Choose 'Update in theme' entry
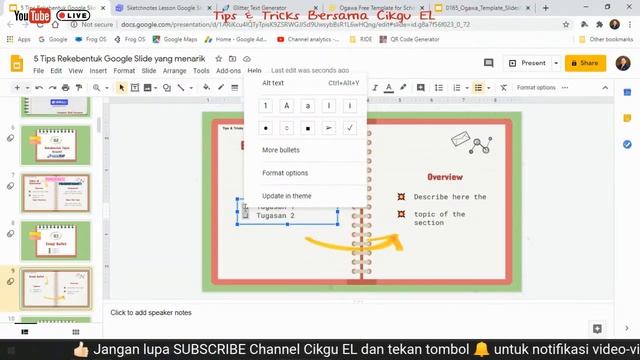Viewport: 640px width, 360px height. [x=287, y=196]
